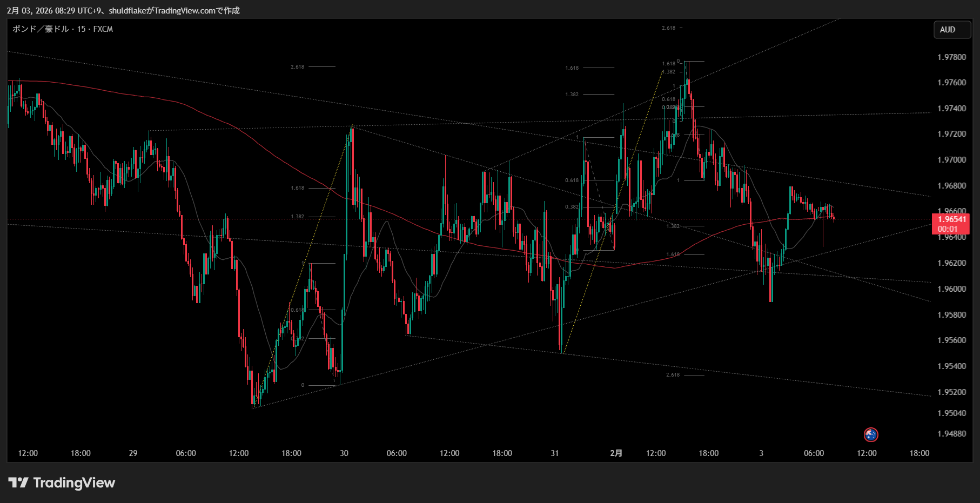
Task: Click the ポンド/豪ドル · 15 · FXCM symbol title
Action: (x=63, y=29)
